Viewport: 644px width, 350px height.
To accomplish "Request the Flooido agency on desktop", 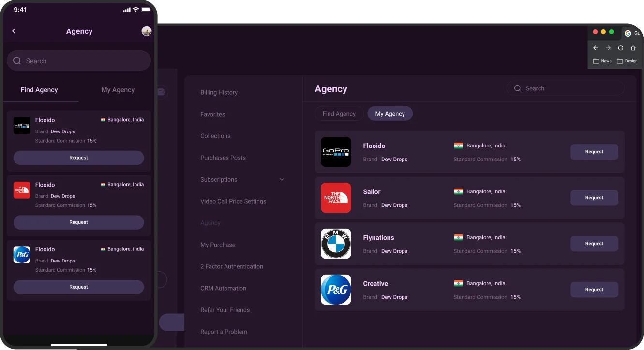I will [x=594, y=152].
